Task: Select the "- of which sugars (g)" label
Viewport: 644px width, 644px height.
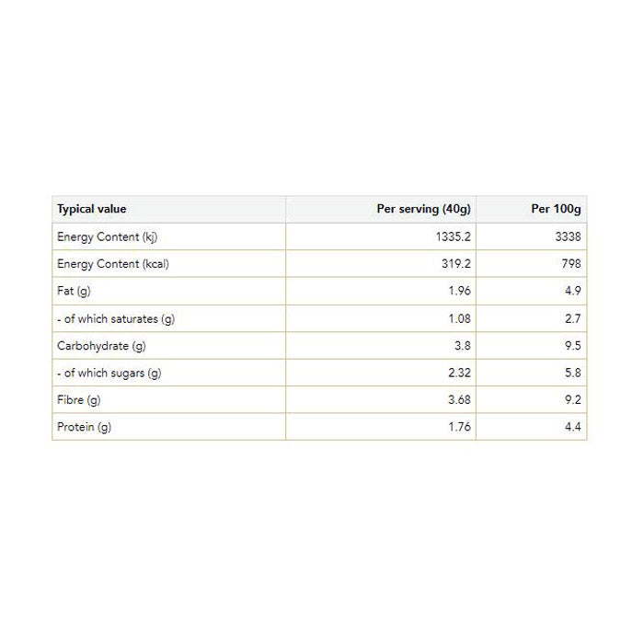Action: [x=109, y=373]
